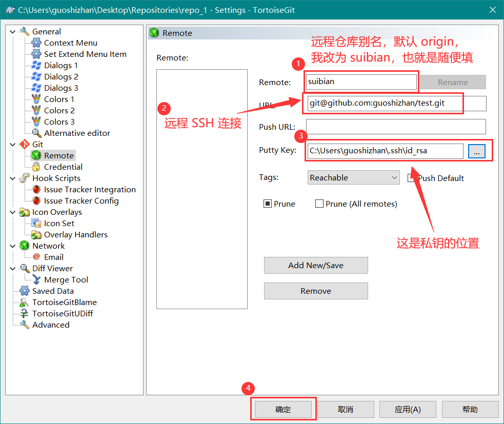
Task: Click into the Push URL input field
Action: click(396, 127)
